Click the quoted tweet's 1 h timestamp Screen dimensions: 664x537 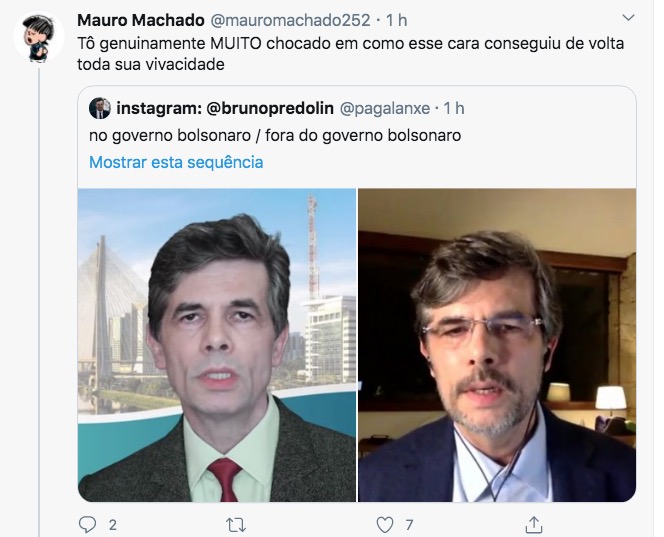pos(454,108)
